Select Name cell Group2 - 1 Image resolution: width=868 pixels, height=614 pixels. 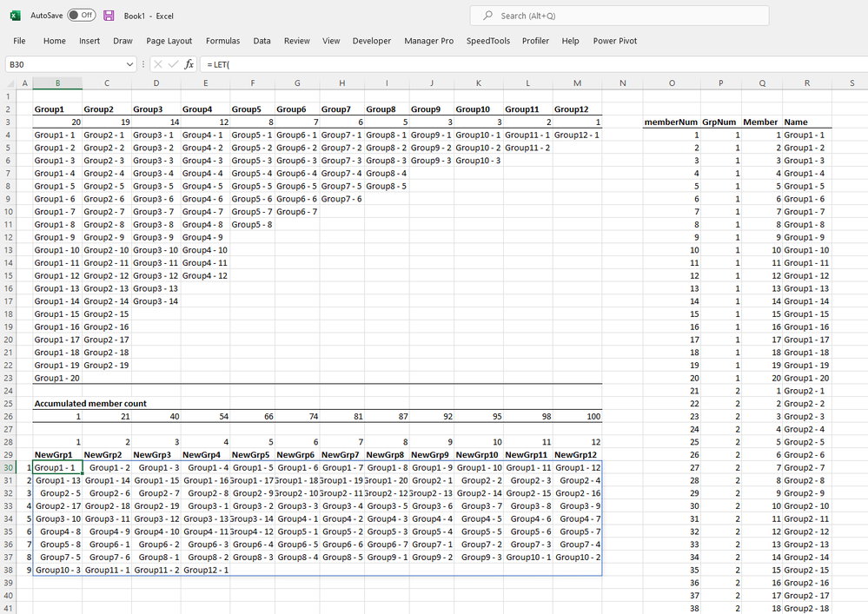pos(806,391)
